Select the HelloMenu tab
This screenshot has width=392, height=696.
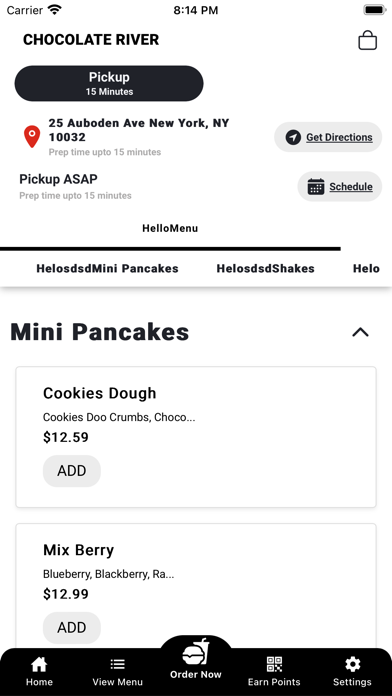click(170, 229)
